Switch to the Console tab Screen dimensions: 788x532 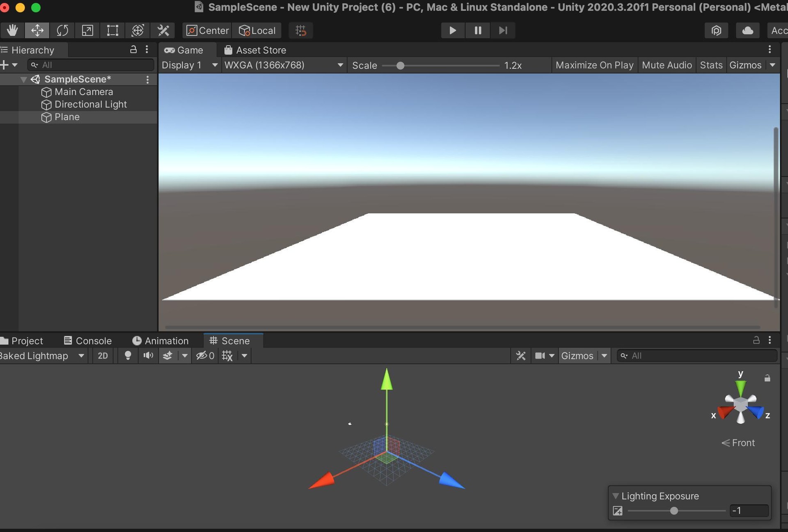click(x=94, y=340)
